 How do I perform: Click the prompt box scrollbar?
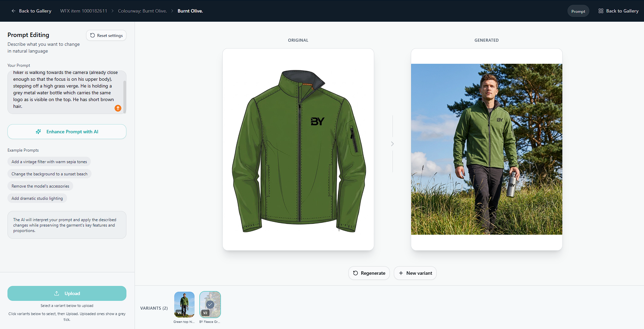(125, 97)
